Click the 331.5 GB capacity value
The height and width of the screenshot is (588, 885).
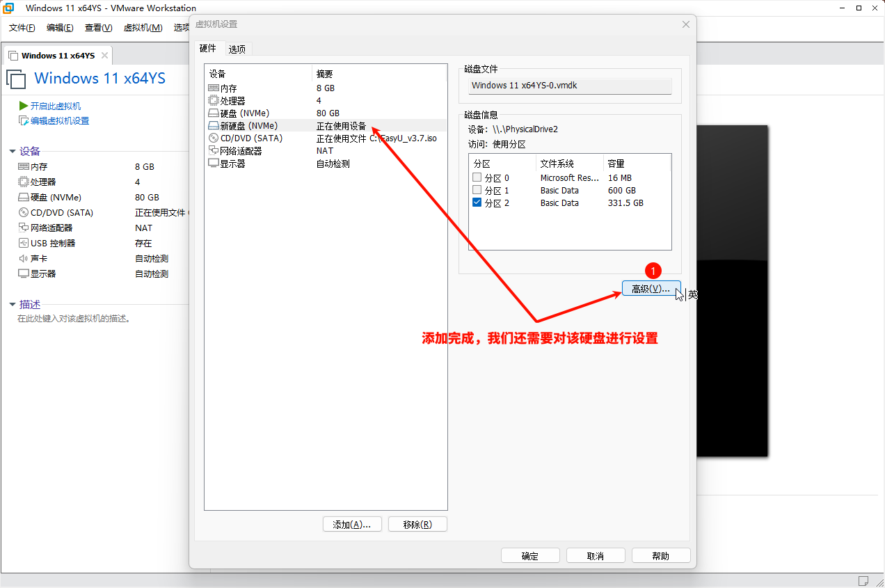pos(625,203)
